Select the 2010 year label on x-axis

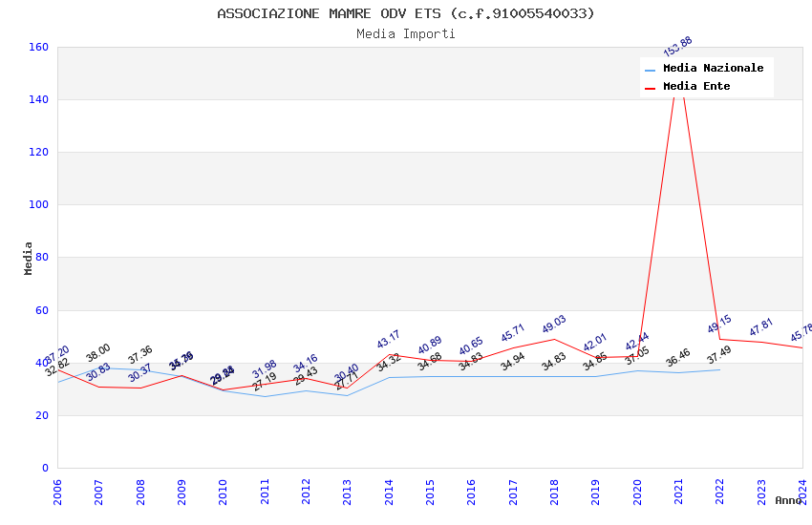[223, 492]
